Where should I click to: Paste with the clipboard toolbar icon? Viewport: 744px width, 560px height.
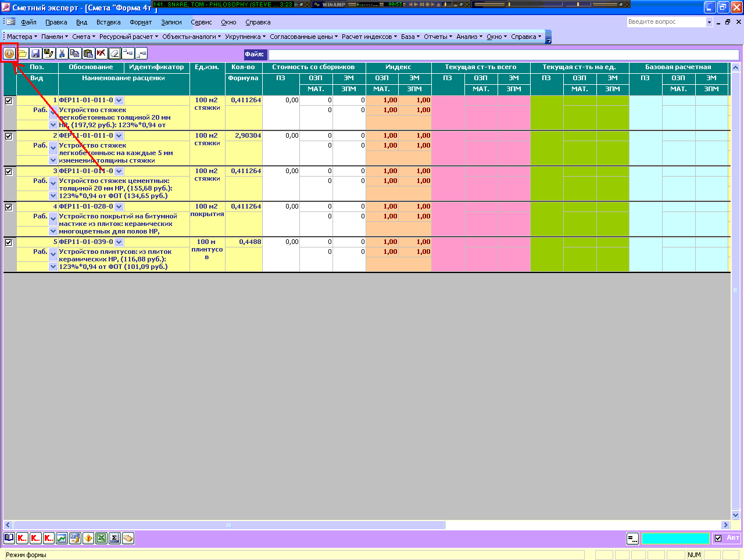point(88,53)
